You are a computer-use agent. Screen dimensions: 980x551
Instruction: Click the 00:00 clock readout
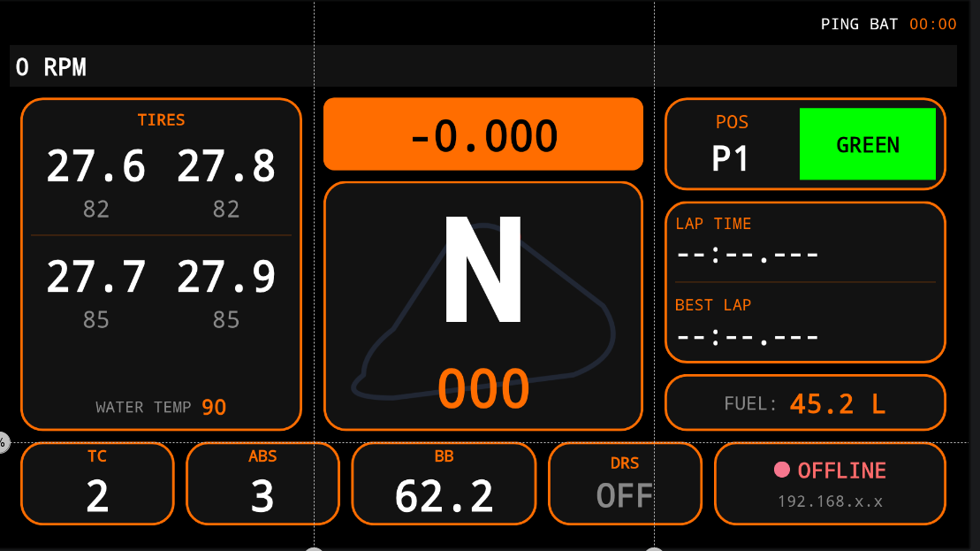point(932,25)
